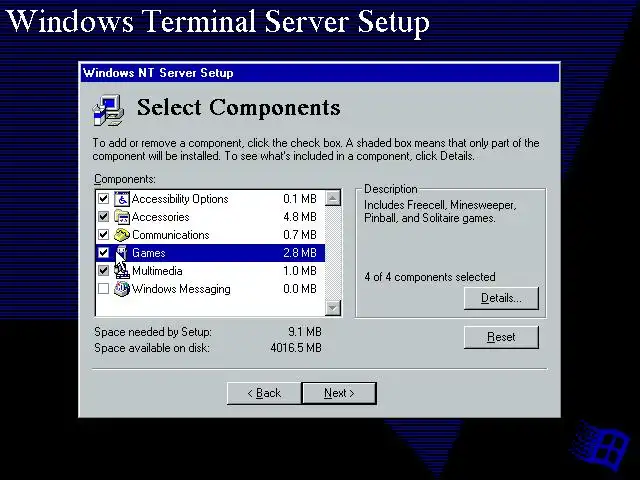This screenshot has width=640, height=480.
Task: Click the Reset button
Action: coord(501,337)
